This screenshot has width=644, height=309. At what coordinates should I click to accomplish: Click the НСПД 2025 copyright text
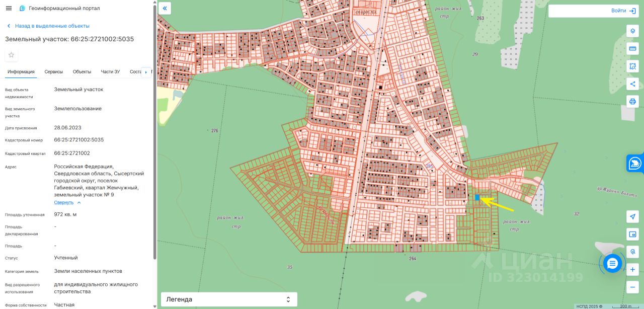[589, 306]
